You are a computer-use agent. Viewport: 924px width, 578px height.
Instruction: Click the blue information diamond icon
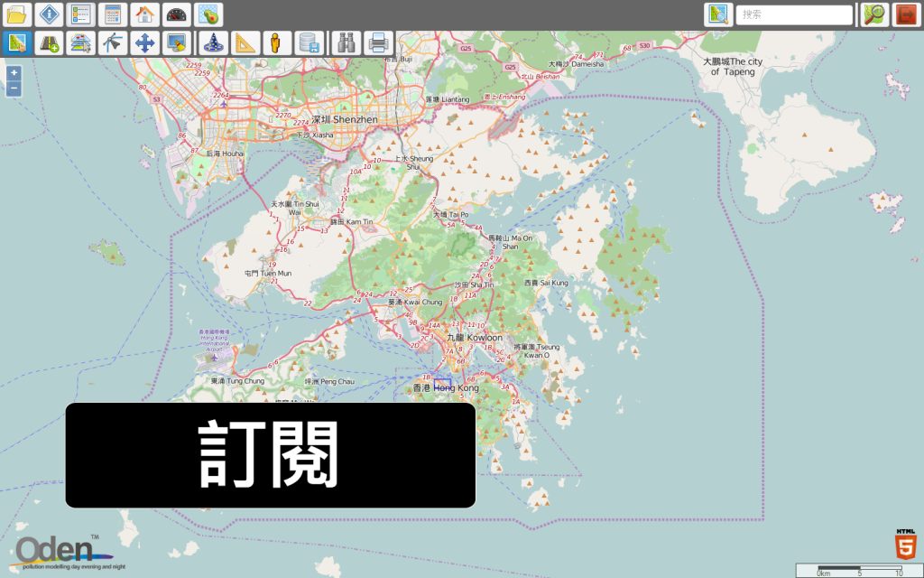pyautogui.click(x=49, y=14)
